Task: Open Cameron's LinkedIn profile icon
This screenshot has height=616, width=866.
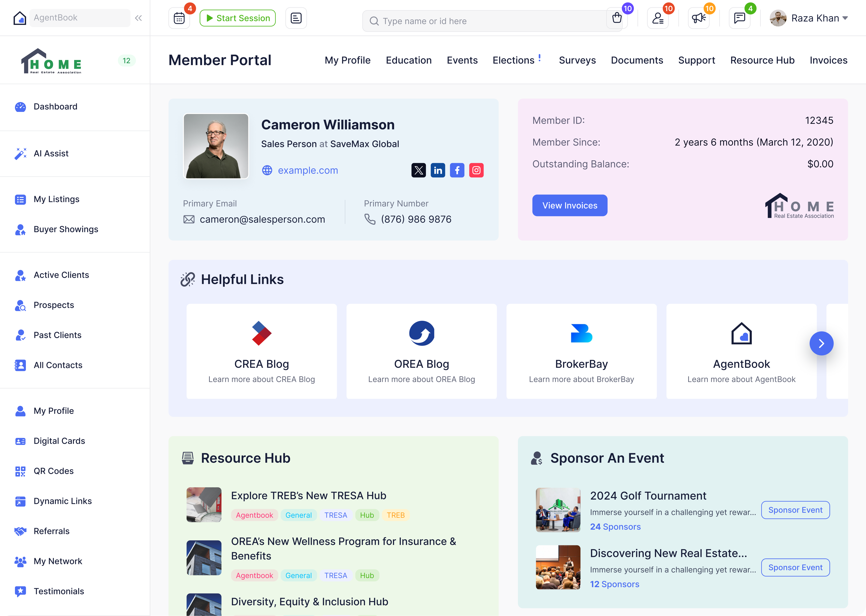Action: 438,170
